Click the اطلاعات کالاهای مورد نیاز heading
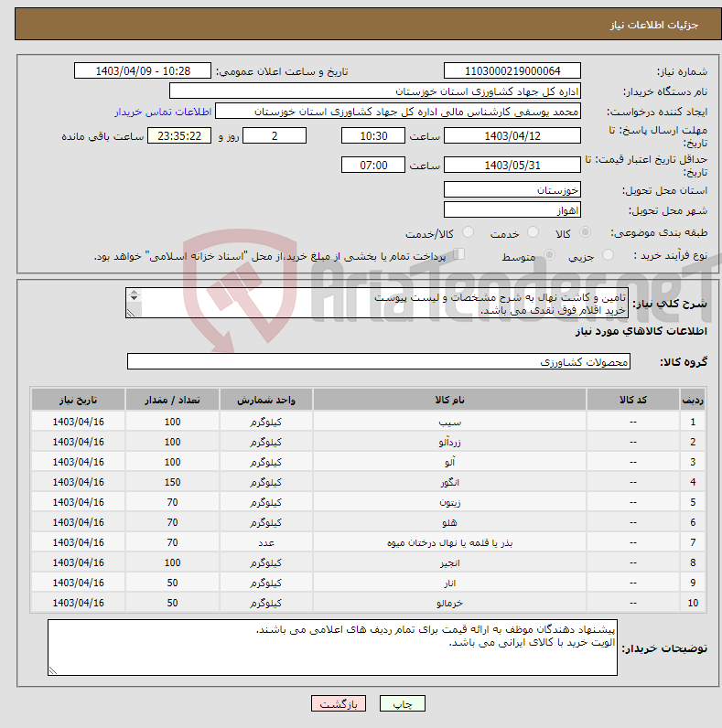This screenshot has width=722, height=728. 641,331
